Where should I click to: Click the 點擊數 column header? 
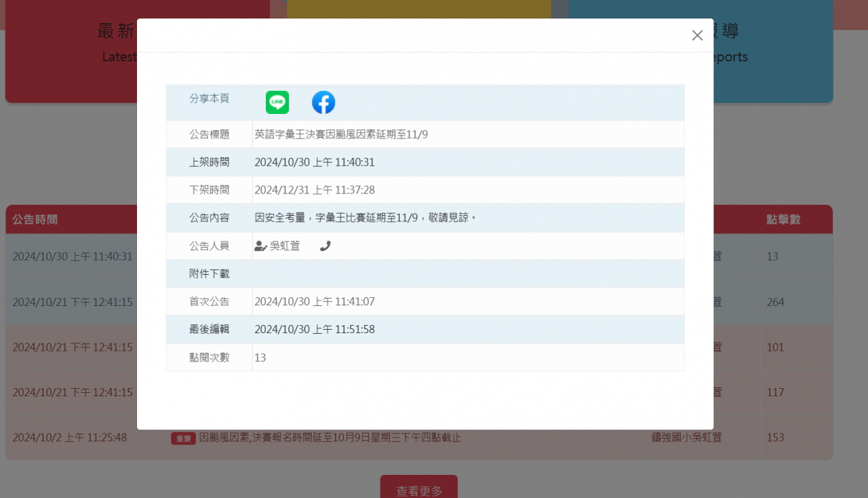coord(783,219)
